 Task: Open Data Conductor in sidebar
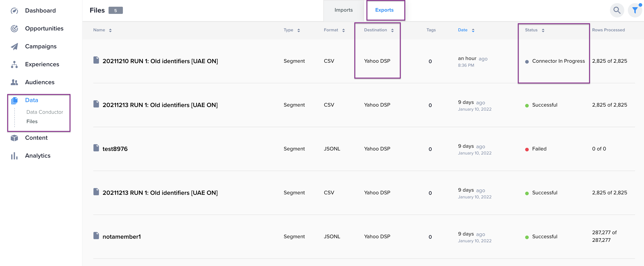click(44, 112)
